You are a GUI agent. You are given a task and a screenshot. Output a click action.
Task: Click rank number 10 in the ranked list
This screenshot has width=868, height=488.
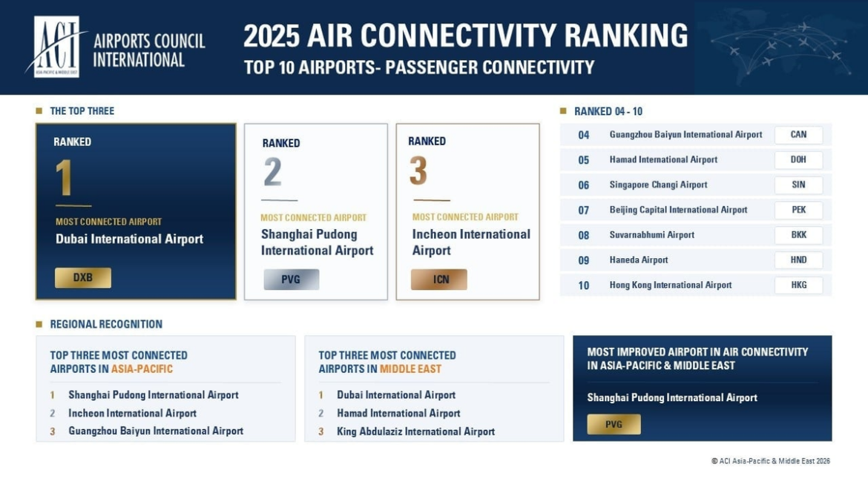(x=583, y=286)
